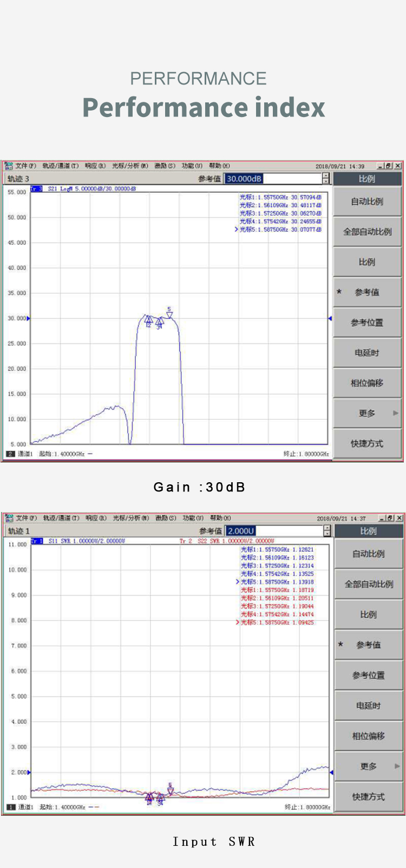Click marker 5 triangle on the SWR trace
Screen dimensions: 406x868
click(x=171, y=791)
